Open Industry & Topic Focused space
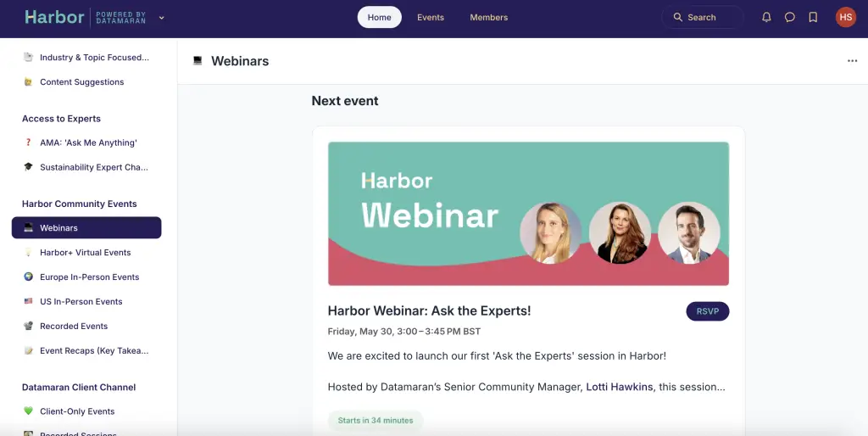Image resolution: width=868 pixels, height=436 pixels. tap(86, 57)
